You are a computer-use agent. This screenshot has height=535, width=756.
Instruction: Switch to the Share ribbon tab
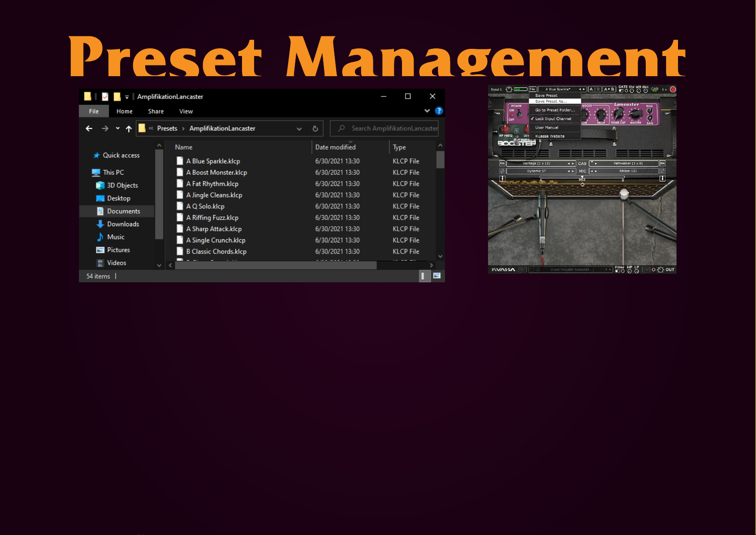156,111
